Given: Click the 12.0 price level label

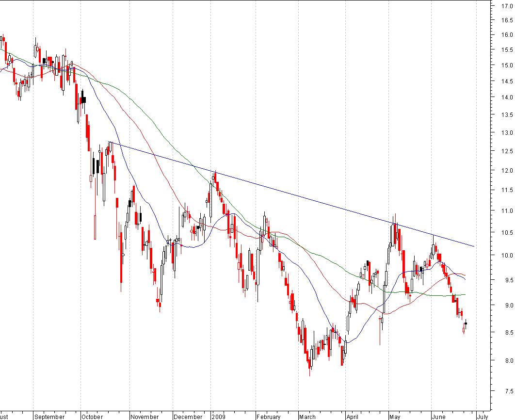Looking at the screenshot, I should tap(507, 170).
